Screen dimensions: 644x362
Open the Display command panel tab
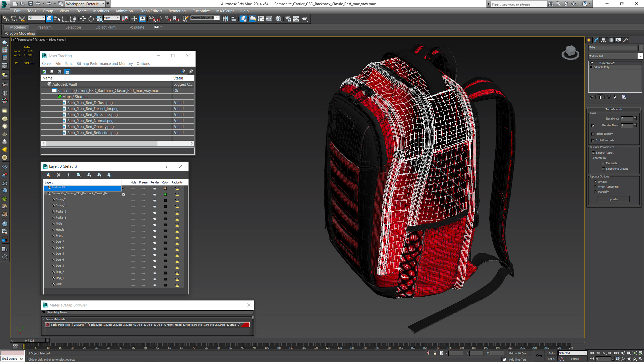point(618,40)
